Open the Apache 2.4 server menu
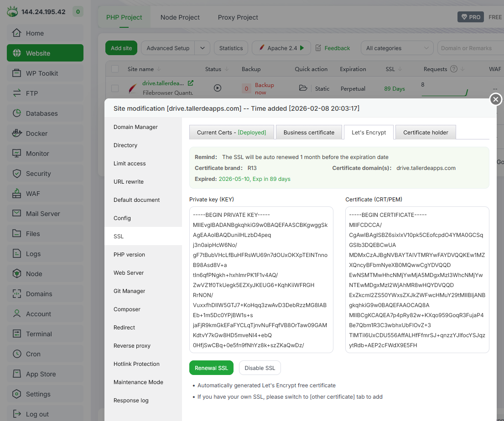The height and width of the screenshot is (421, 504). [281, 48]
